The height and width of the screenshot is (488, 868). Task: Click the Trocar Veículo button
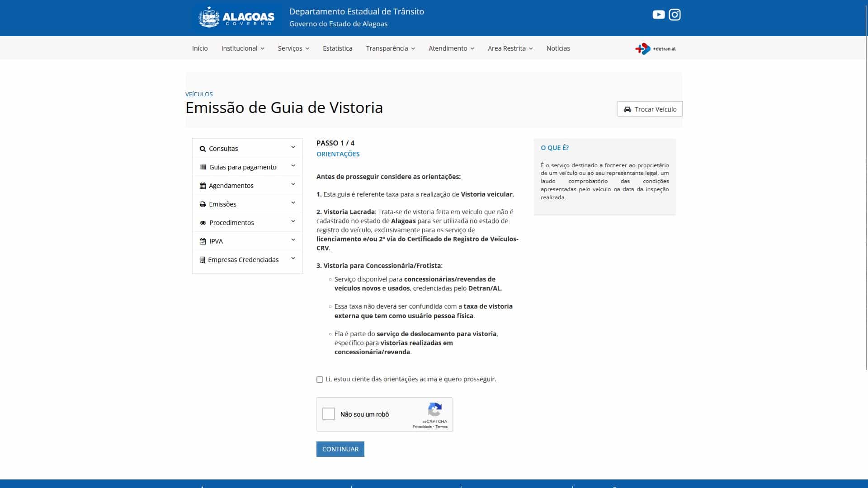pyautogui.click(x=650, y=109)
